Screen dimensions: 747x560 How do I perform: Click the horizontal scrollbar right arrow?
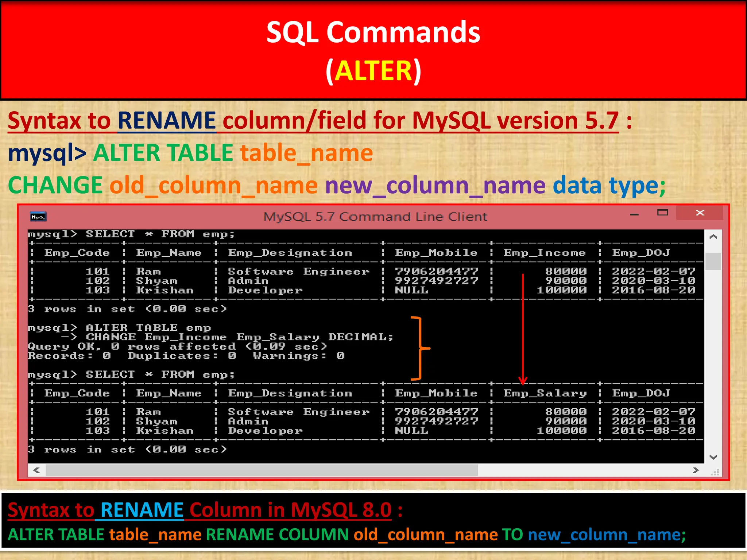(x=696, y=470)
